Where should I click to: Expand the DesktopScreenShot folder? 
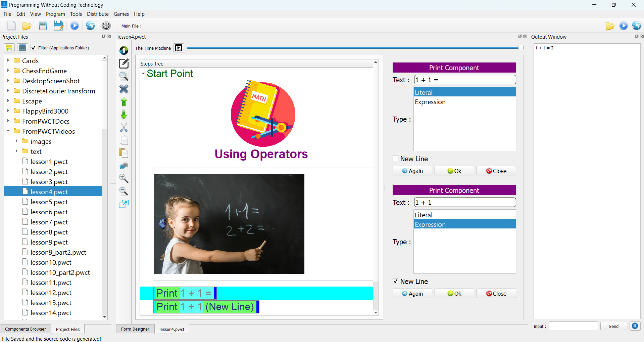[x=8, y=81]
